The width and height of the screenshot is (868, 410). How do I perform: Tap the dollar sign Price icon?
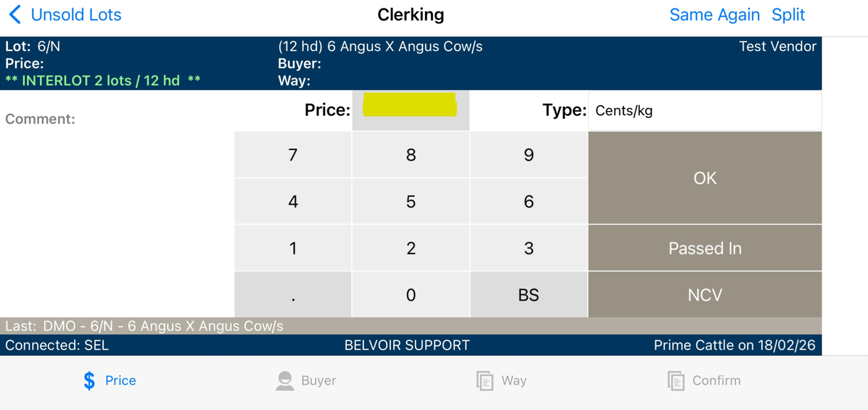pos(89,381)
